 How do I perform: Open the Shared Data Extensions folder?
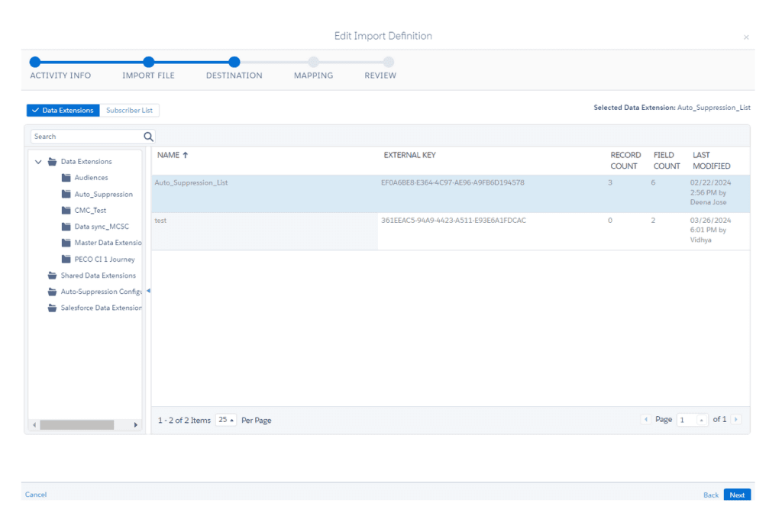(x=99, y=276)
